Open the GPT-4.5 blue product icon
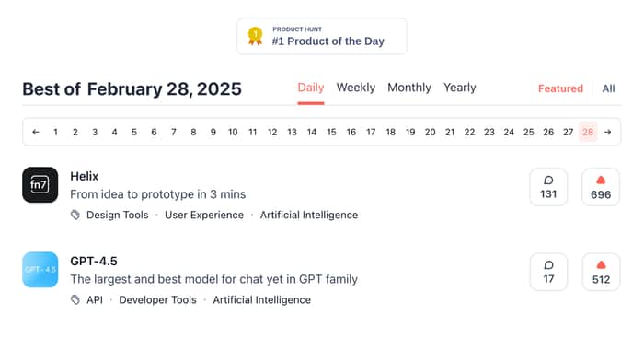The image size is (644, 362). click(40, 270)
